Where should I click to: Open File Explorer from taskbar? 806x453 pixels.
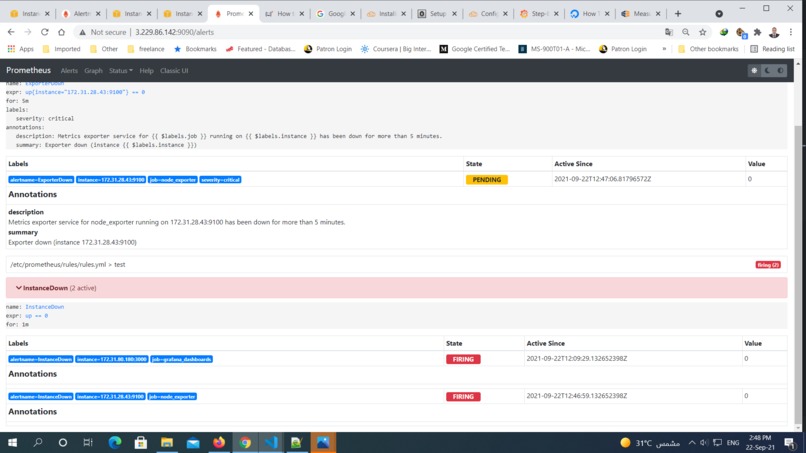(167, 442)
